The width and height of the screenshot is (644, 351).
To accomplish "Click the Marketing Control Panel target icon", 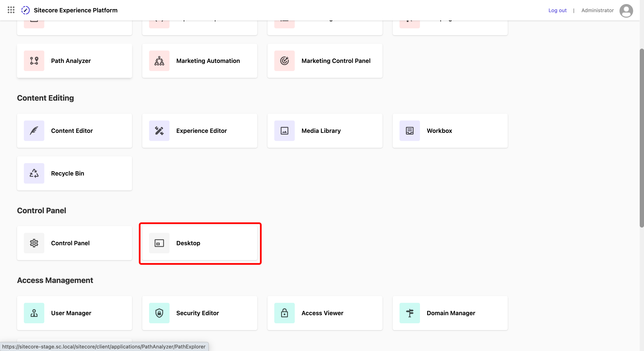I will pyautogui.click(x=285, y=61).
